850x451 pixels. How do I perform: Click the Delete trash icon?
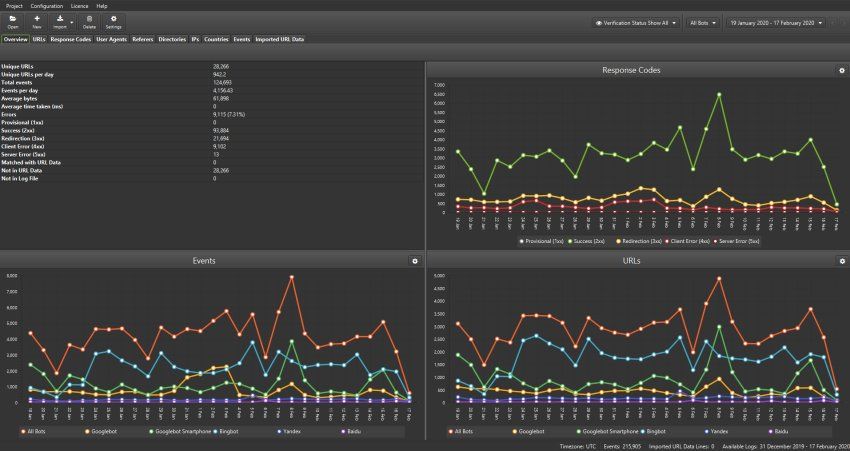coord(89,21)
